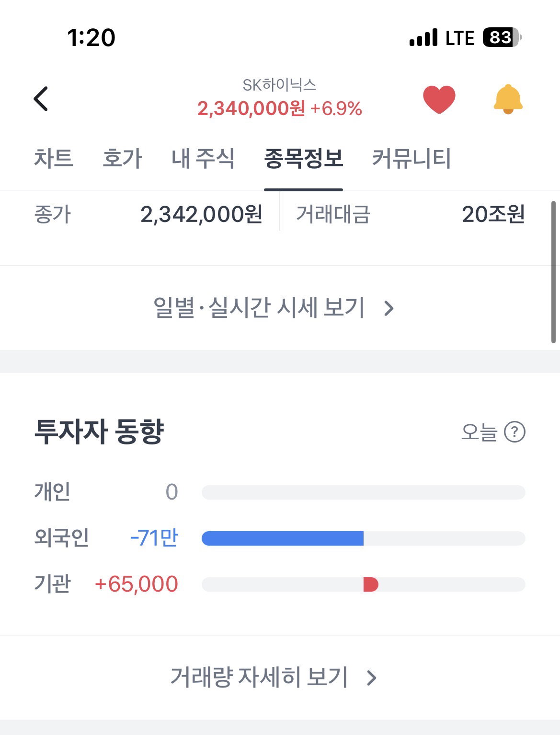Switch to the 호가 tab
Image resolution: width=560 pixels, height=735 pixels.
[x=122, y=158]
